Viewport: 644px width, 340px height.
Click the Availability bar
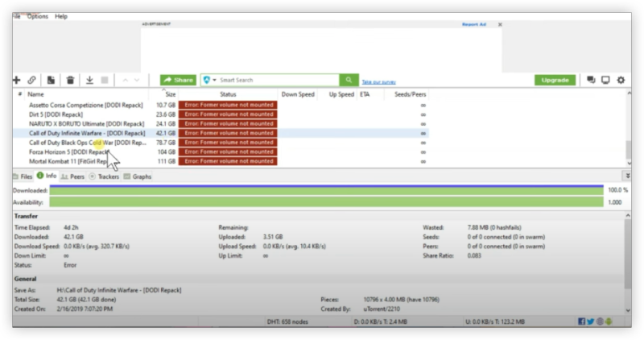coord(327,202)
